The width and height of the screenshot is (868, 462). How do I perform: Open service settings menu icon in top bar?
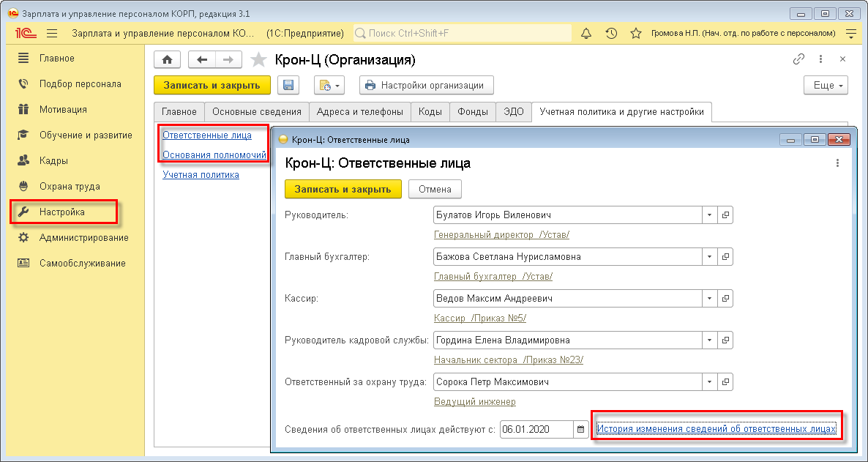click(851, 34)
